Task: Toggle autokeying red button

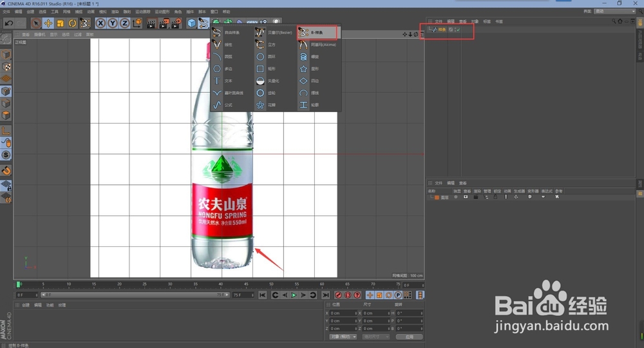Action: pyautogui.click(x=348, y=295)
